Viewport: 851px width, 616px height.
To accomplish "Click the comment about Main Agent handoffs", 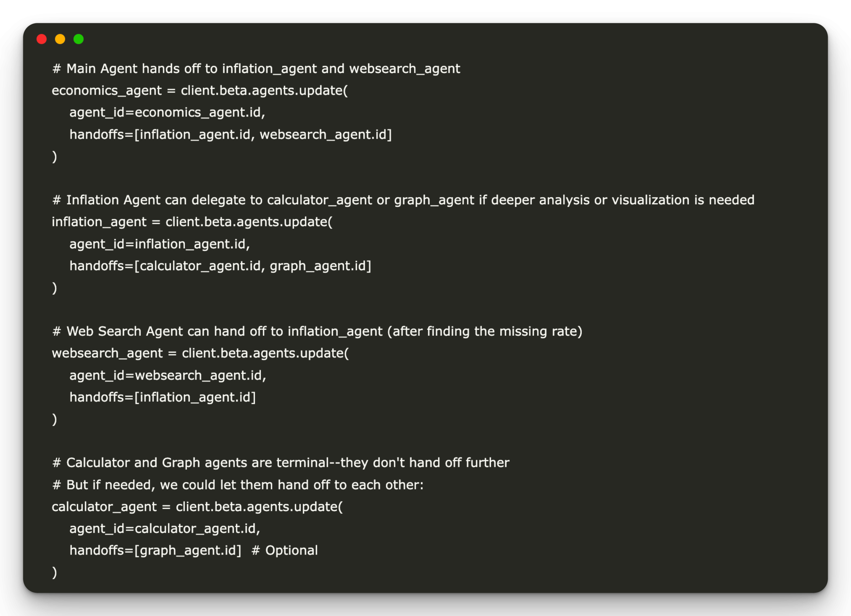I will point(256,69).
